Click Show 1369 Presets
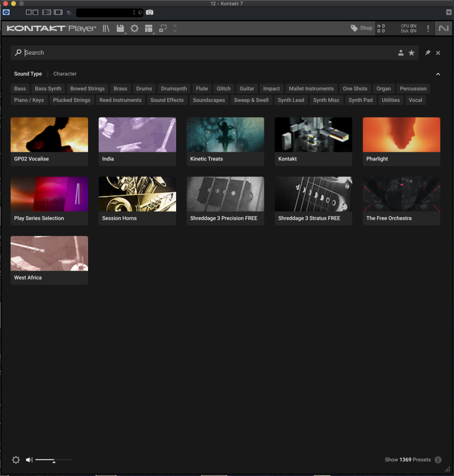Screen dimensions: 454x476 (407, 460)
